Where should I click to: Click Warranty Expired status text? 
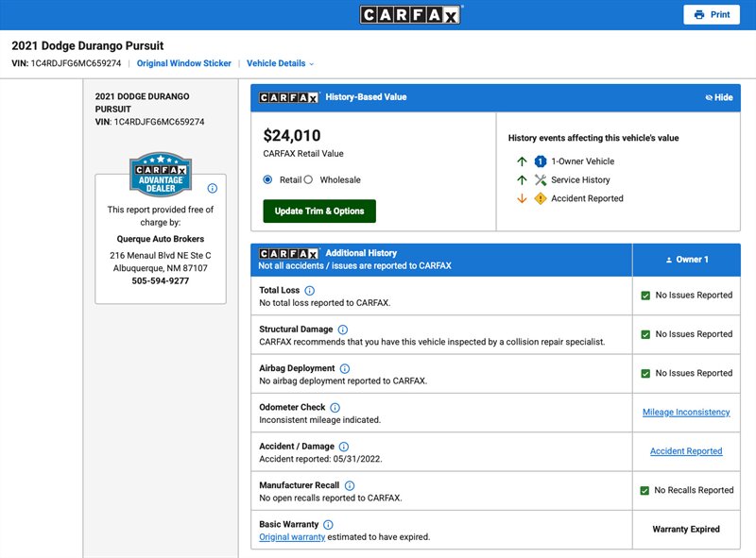686,529
